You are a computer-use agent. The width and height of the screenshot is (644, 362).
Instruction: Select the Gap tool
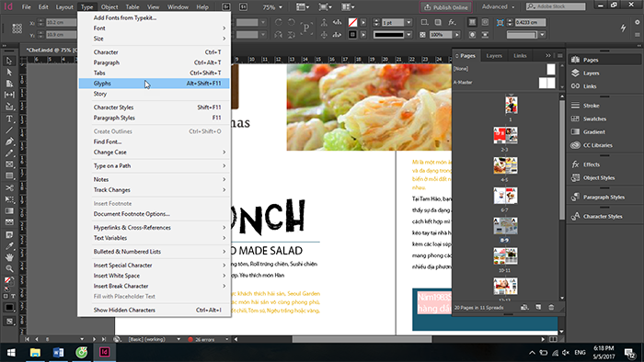[x=9, y=95]
